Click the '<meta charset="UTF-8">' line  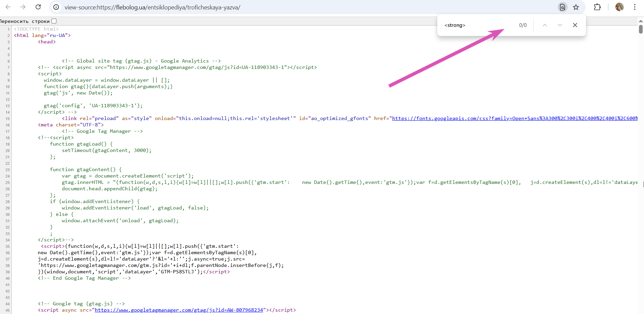coord(71,125)
